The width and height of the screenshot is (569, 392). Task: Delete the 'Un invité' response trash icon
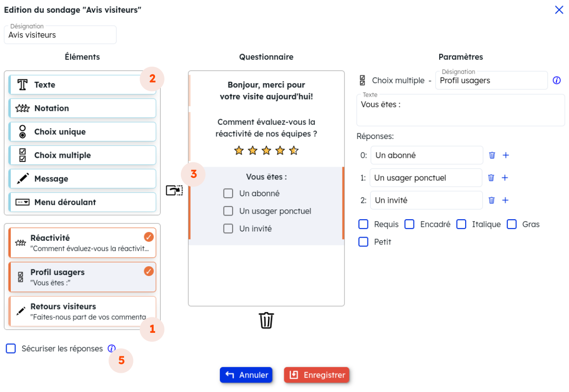[x=491, y=200]
